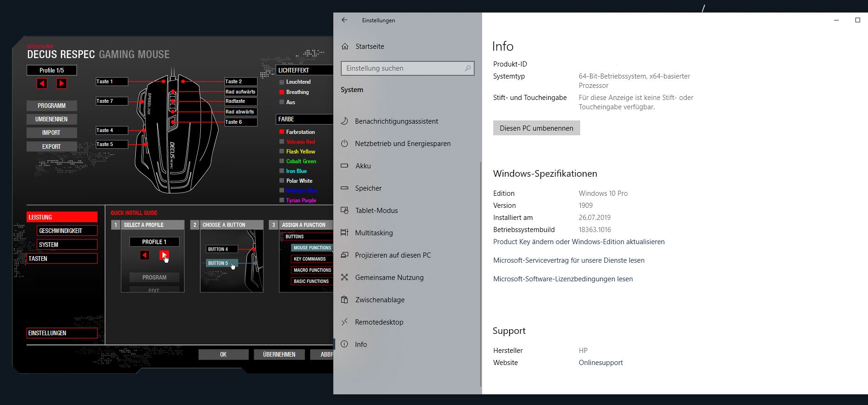The image size is (868, 405).
Task: Click the EXPORT button
Action: tap(52, 146)
